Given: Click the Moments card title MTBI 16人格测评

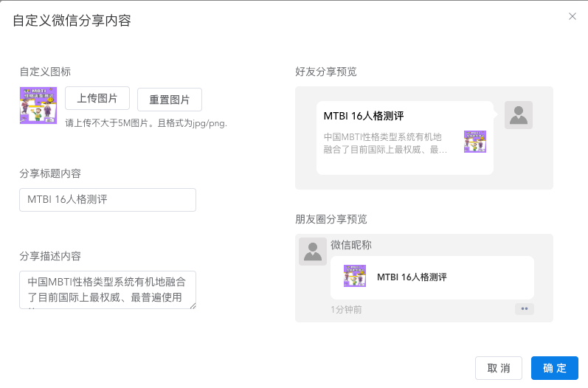Looking at the screenshot, I should (x=412, y=277).
